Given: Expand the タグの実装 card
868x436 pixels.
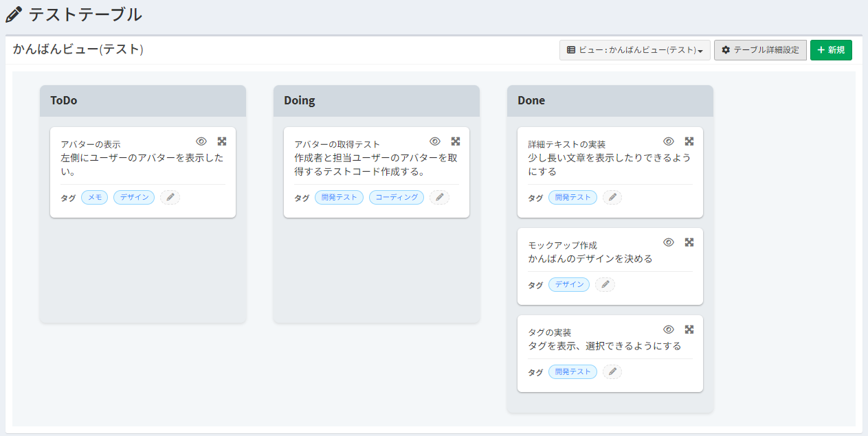Looking at the screenshot, I should coord(689,329).
